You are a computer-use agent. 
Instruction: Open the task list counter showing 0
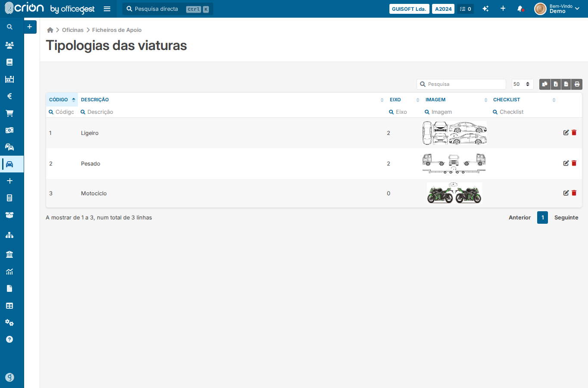(466, 9)
